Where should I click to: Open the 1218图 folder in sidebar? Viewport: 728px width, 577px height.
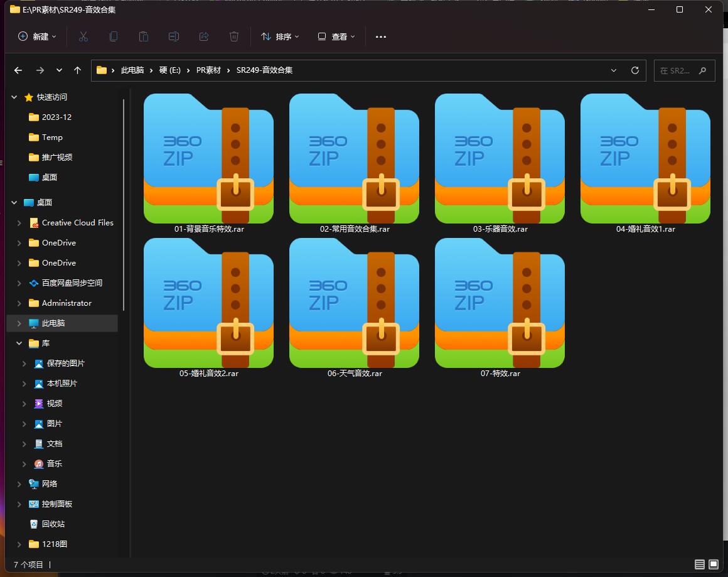pos(48,544)
